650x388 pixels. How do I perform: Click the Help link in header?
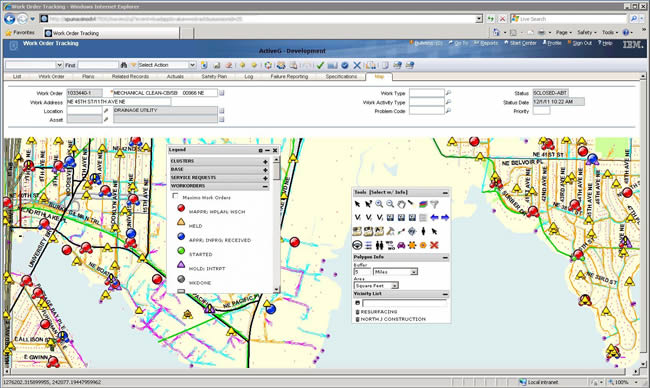tap(605, 43)
